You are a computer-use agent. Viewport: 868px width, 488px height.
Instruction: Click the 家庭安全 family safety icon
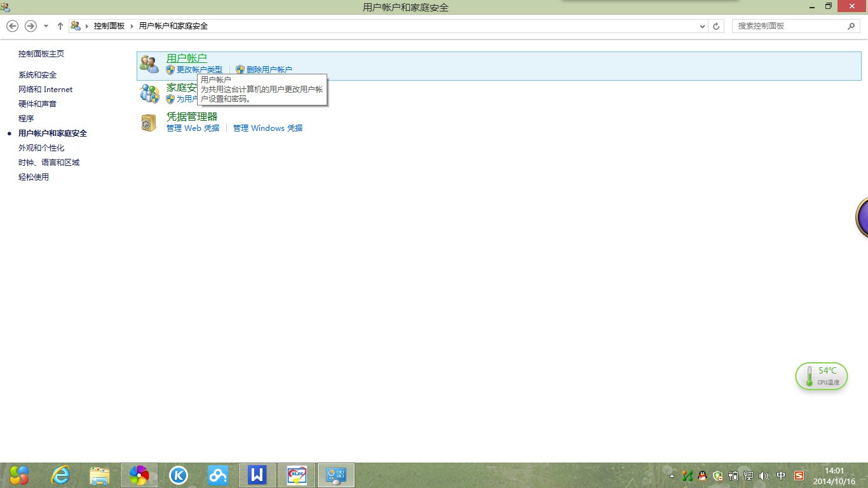pos(149,93)
